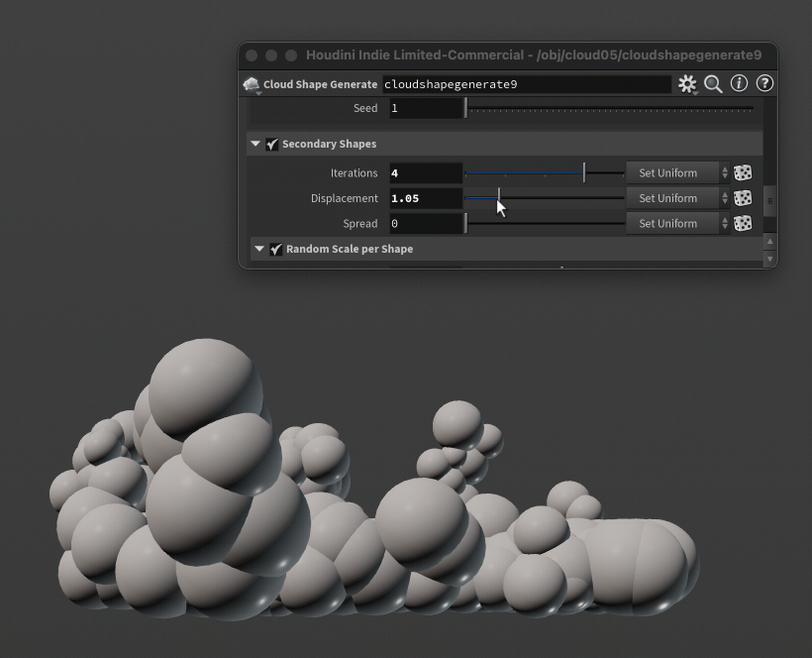Image resolution: width=812 pixels, height=658 pixels.
Task: Randomize Iterations with its dice icon
Action: [743, 172]
